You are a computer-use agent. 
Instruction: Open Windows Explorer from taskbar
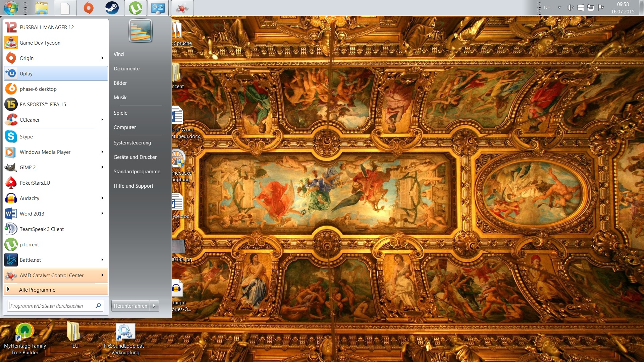[x=42, y=8]
